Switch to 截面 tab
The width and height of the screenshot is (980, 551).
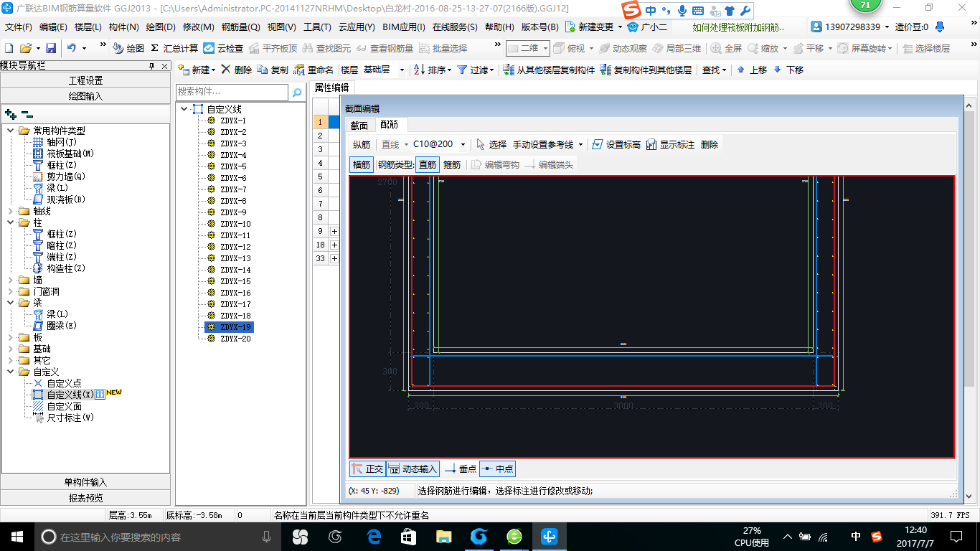(359, 125)
